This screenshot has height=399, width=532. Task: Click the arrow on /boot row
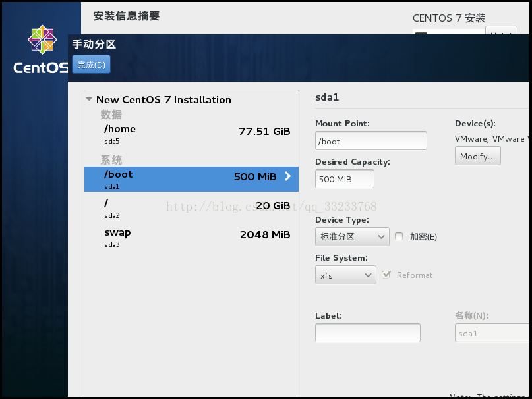click(x=287, y=176)
